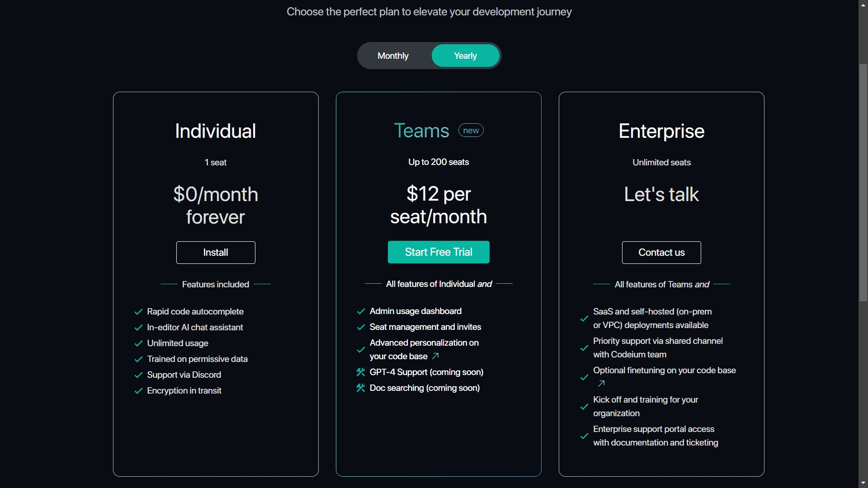Click the tools icon beside GPT-4 Support
This screenshot has width=868, height=488.
(361, 372)
